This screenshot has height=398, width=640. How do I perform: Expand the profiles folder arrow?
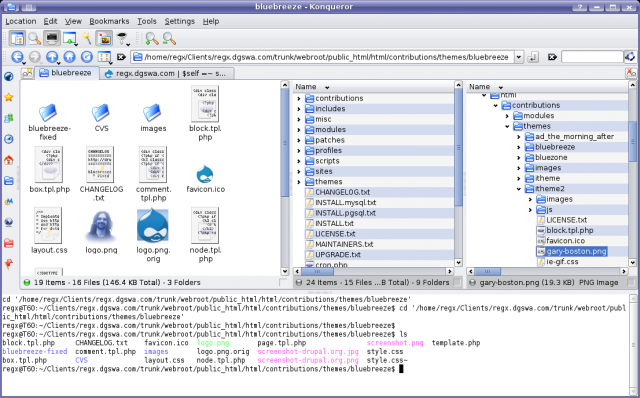299,151
